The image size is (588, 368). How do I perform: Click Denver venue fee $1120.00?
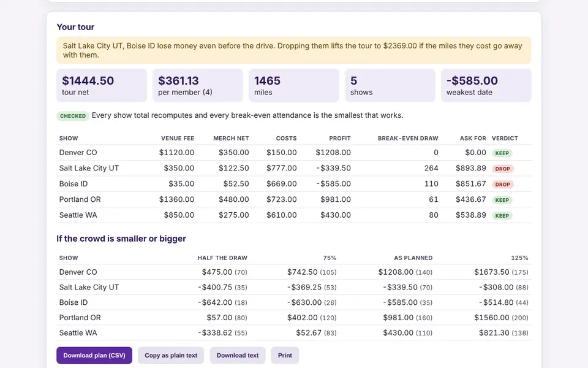tap(176, 153)
